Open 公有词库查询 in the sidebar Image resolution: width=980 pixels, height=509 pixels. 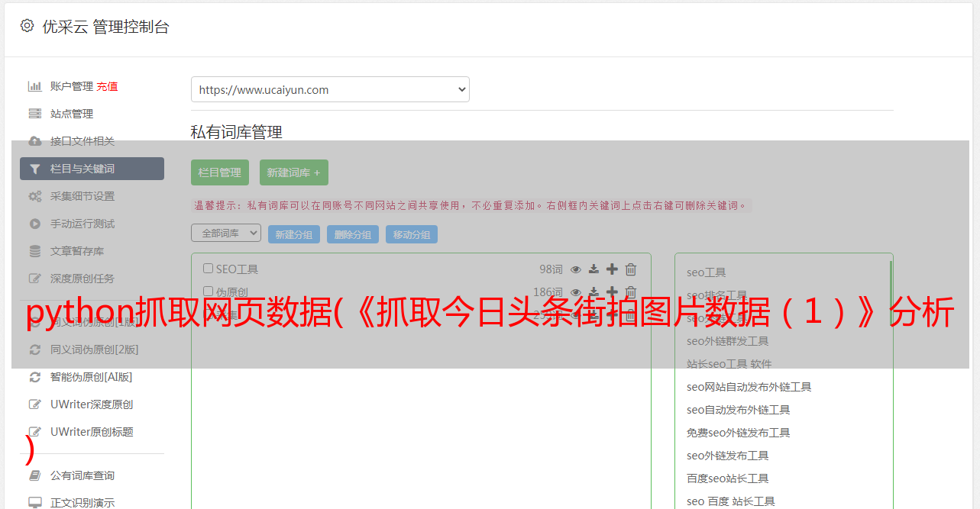[82, 475]
